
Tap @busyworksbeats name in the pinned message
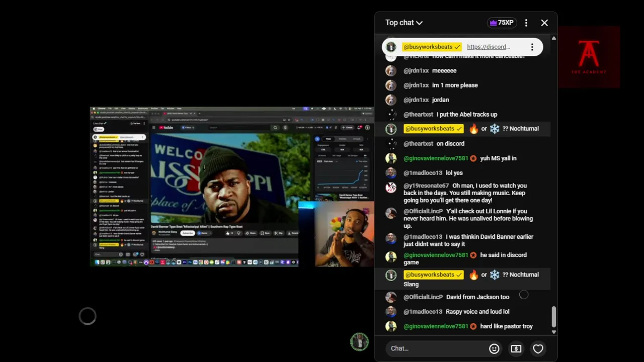pyautogui.click(x=431, y=47)
